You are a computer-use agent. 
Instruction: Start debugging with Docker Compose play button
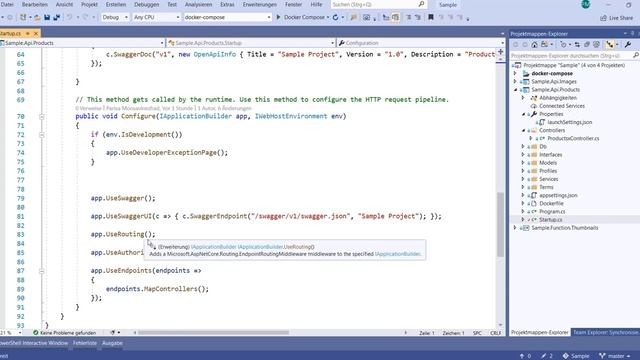tap(278, 18)
